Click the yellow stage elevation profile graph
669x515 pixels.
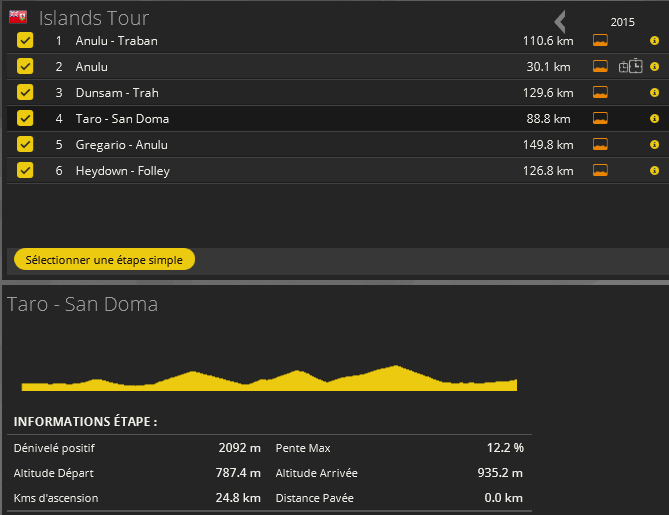point(269,378)
